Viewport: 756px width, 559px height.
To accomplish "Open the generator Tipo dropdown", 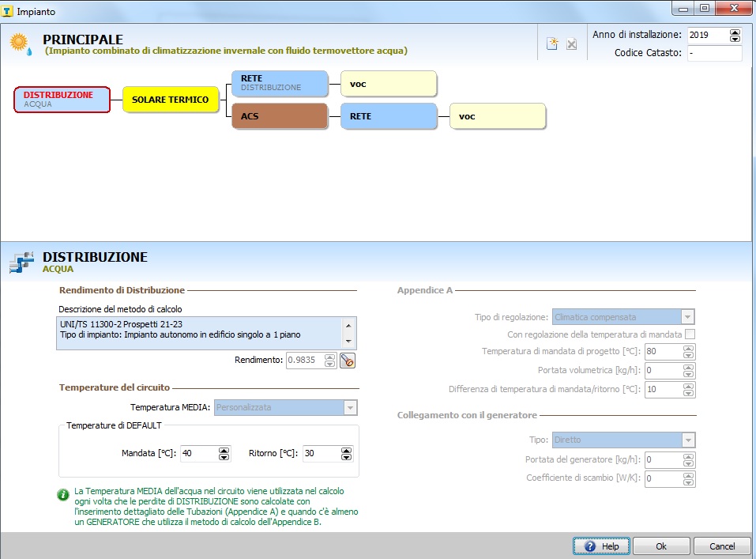I will (687, 440).
